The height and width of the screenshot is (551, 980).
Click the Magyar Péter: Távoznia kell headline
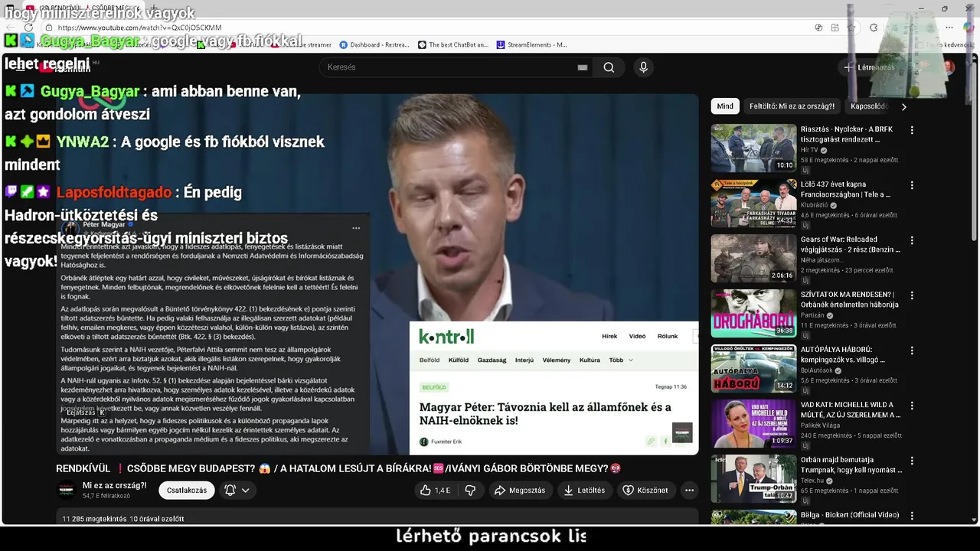click(545, 413)
